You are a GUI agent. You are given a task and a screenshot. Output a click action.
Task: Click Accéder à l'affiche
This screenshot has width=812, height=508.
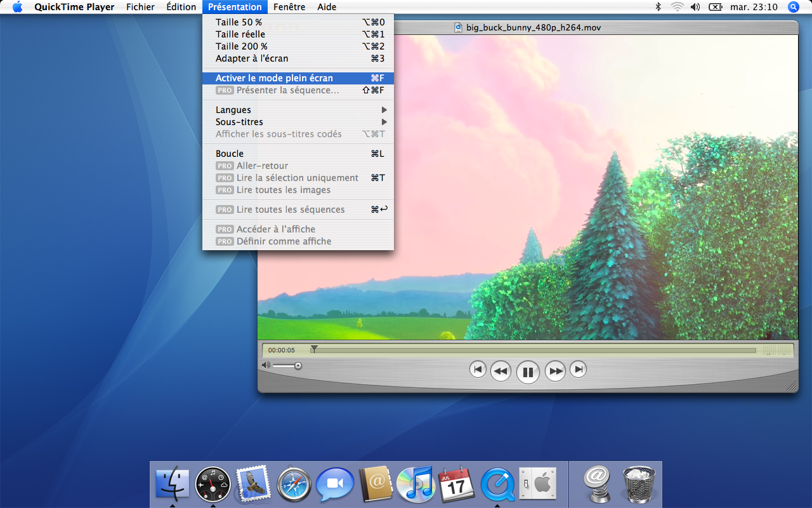298,229
